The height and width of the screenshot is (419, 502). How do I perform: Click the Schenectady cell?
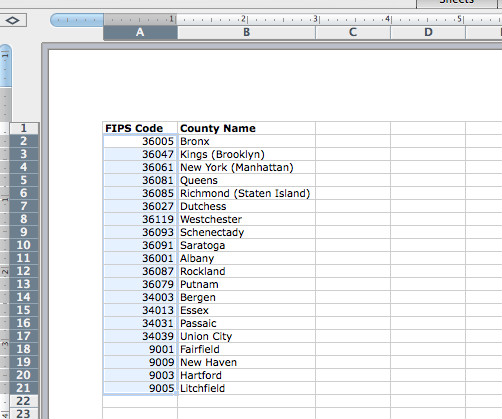pyautogui.click(x=246, y=232)
